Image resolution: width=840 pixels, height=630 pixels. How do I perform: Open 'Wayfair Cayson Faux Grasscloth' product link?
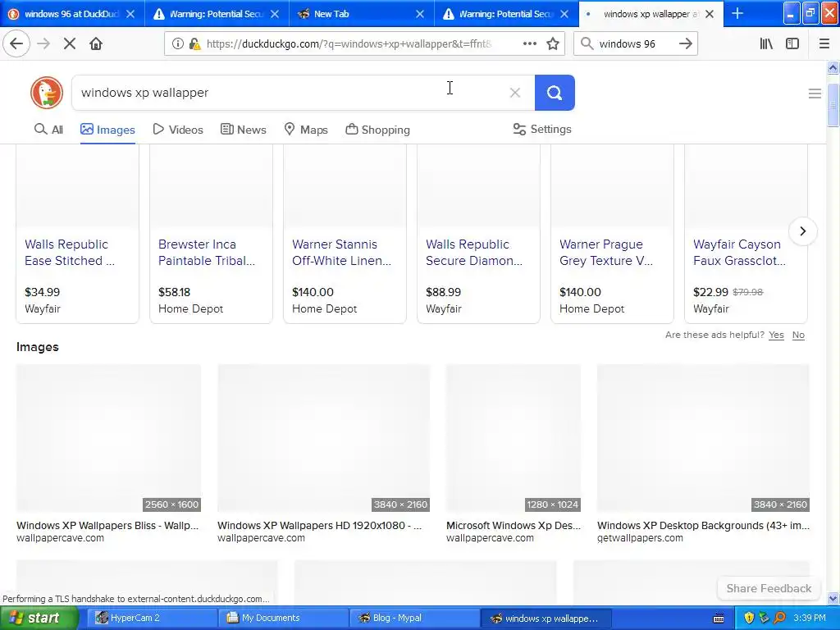[739, 253]
